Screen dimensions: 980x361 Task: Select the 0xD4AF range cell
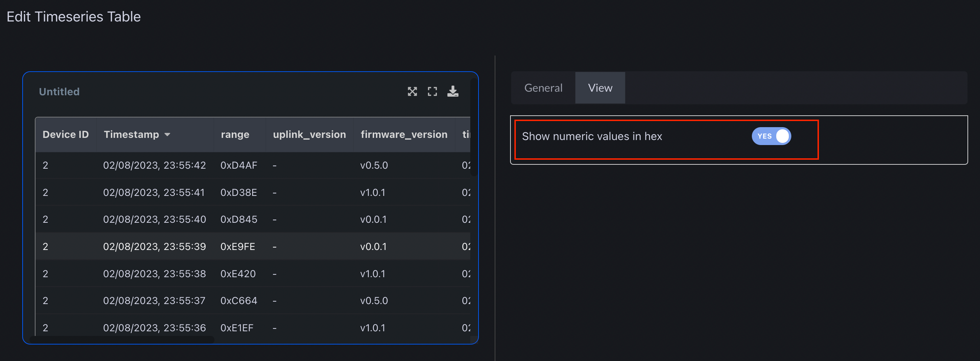pos(239,165)
